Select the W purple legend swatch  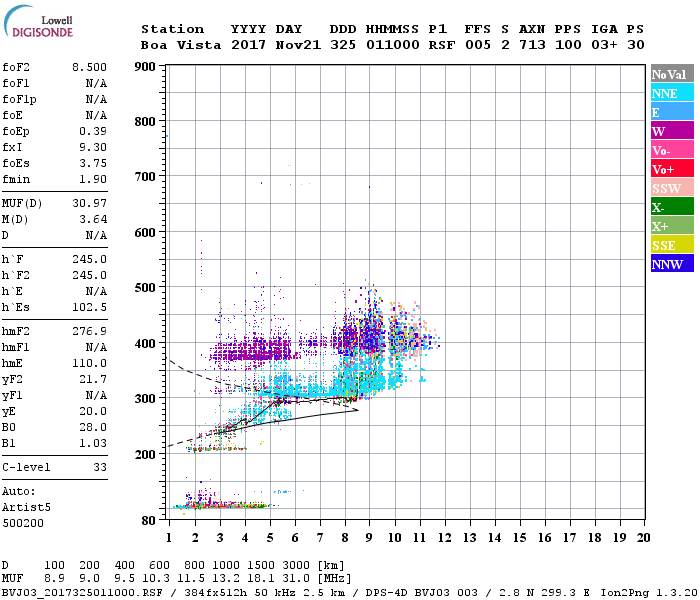point(672,131)
